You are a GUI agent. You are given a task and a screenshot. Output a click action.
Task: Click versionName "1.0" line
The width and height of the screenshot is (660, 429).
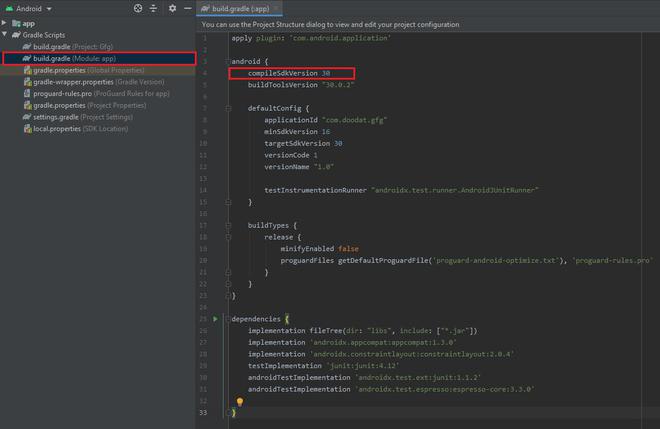point(299,167)
